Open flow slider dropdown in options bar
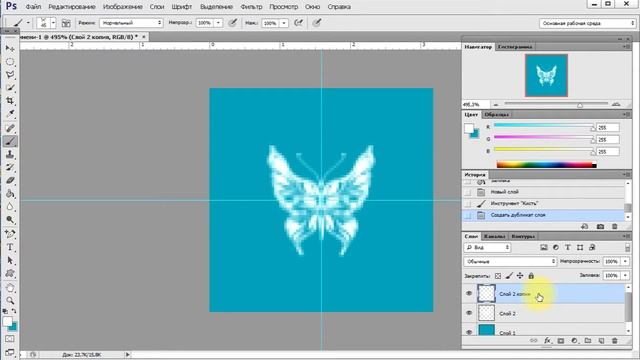640x360 pixels. click(284, 23)
